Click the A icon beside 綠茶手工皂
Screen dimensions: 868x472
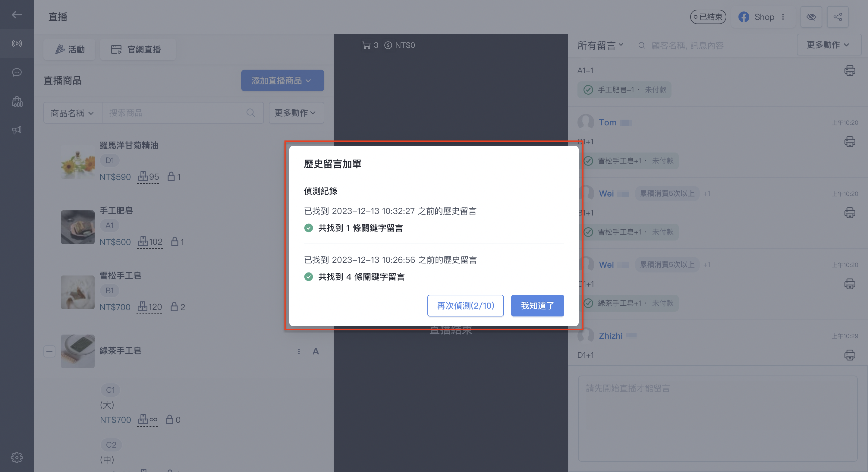[x=315, y=351]
